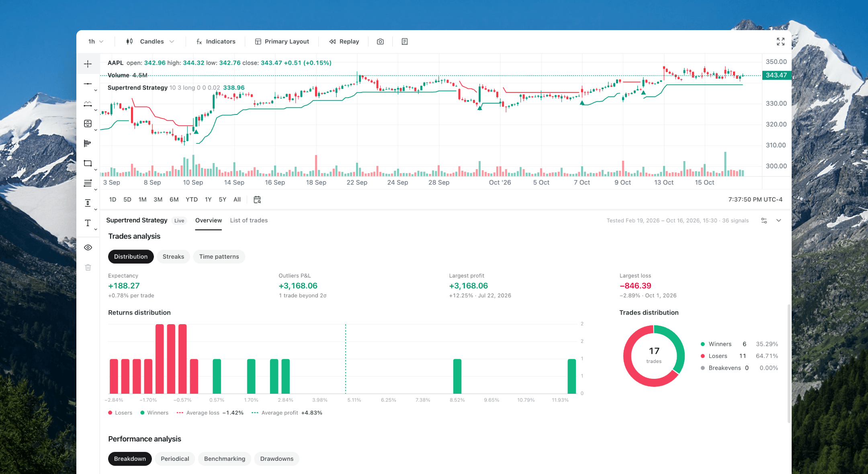Open the forecasting position tool
The height and width of the screenshot is (474, 868).
click(x=88, y=123)
